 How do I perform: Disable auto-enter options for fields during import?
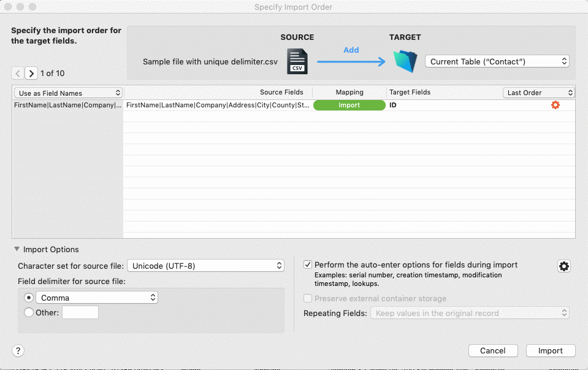pyautogui.click(x=308, y=264)
